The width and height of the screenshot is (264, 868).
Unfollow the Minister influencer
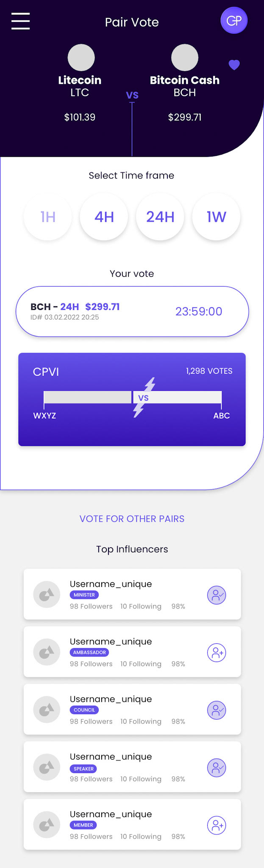pos(216,595)
